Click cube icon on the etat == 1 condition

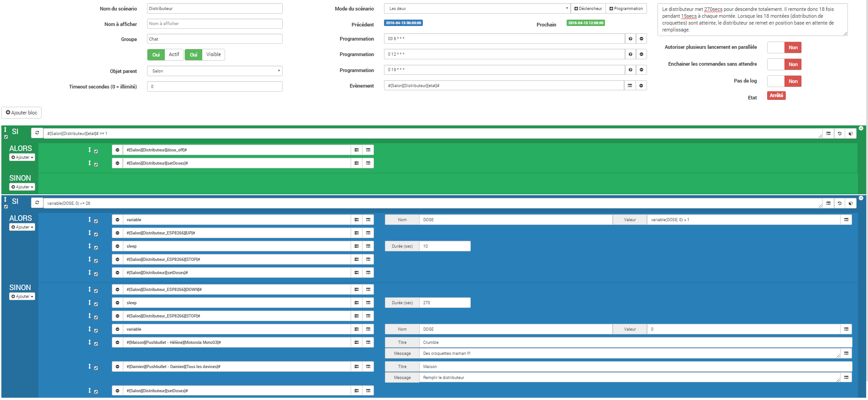[x=850, y=134]
